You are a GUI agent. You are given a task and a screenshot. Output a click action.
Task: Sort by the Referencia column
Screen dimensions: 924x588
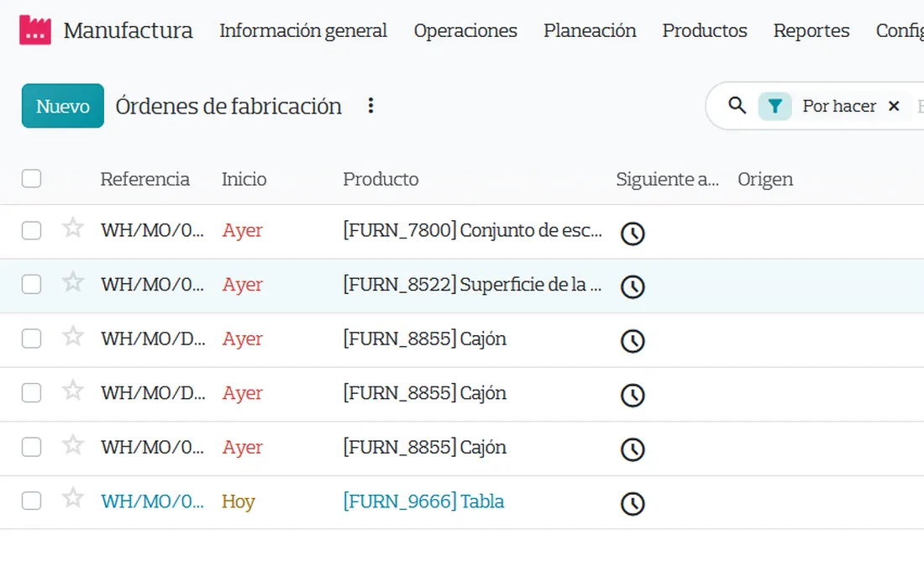145,179
